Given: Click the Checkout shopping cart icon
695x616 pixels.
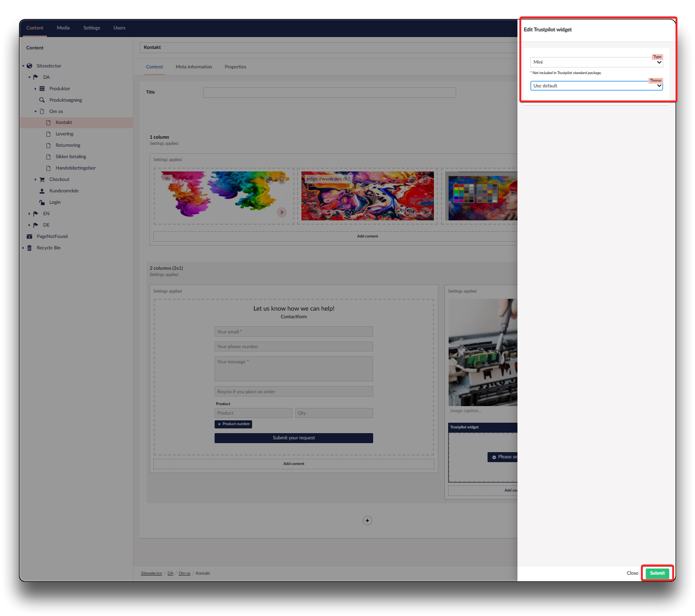Looking at the screenshot, I should coord(42,180).
